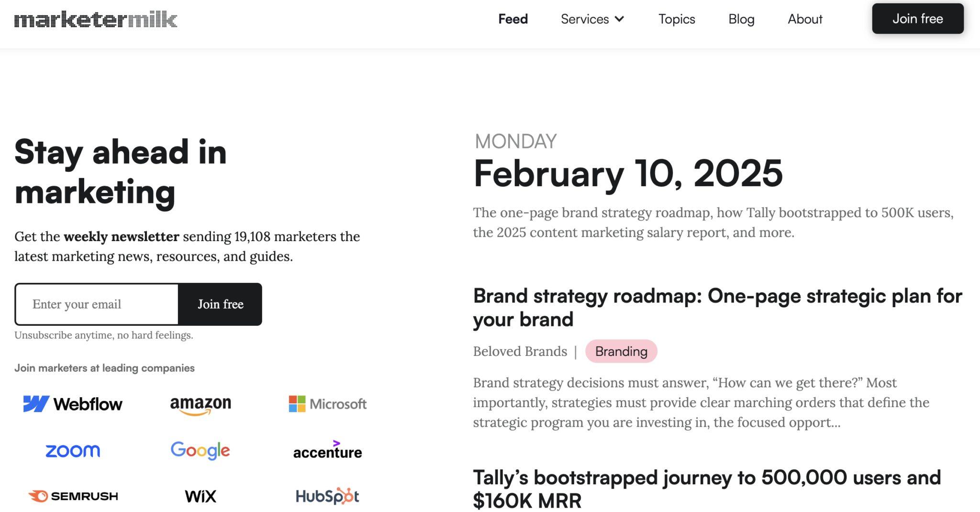
Task: Click the Wix company logo
Action: click(x=200, y=496)
